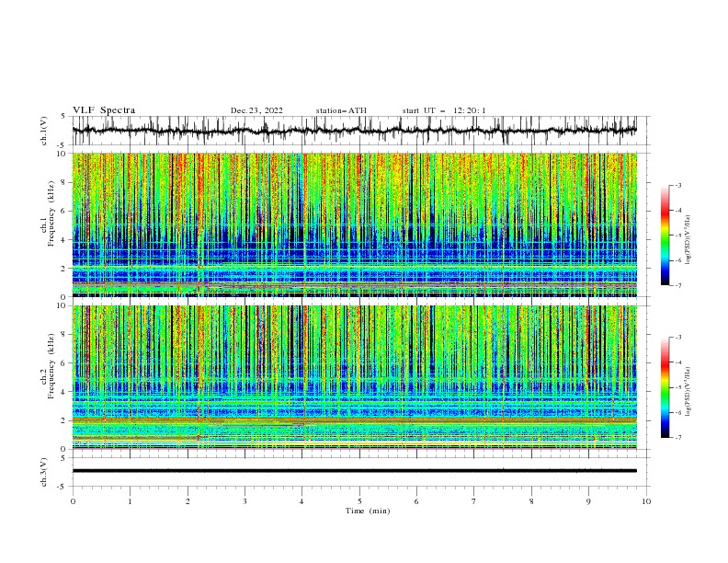Click the time axis tick label '0'

click(x=73, y=501)
